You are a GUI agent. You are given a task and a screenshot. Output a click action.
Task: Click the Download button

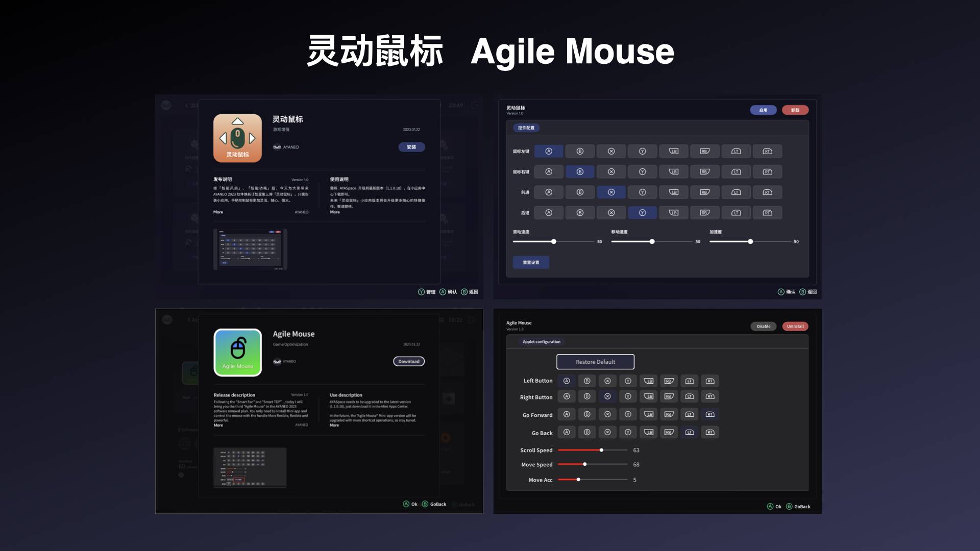[409, 361]
